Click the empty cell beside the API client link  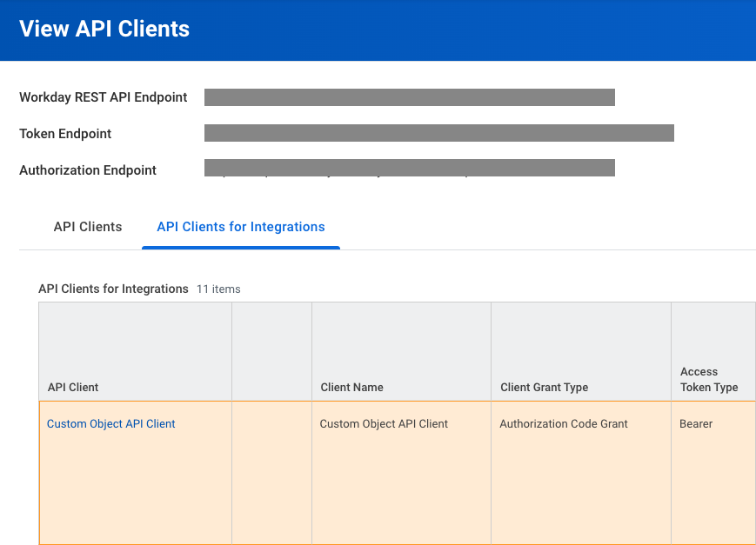click(272, 473)
